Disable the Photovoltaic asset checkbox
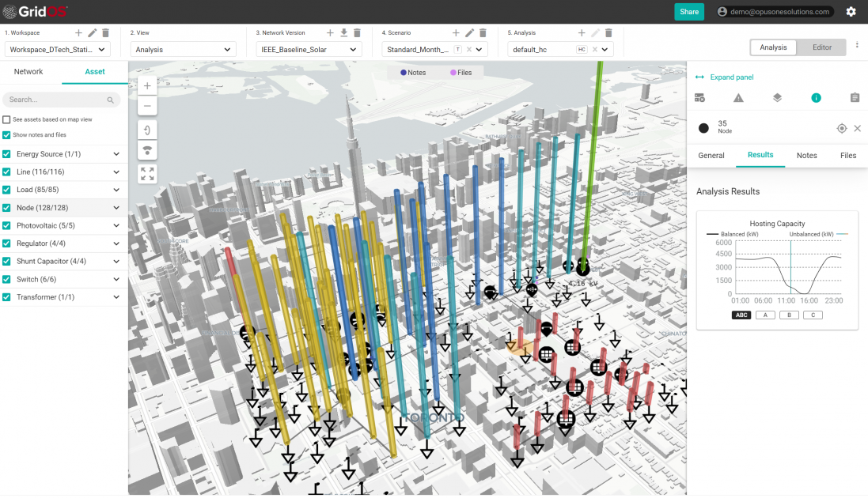 pos(5,225)
